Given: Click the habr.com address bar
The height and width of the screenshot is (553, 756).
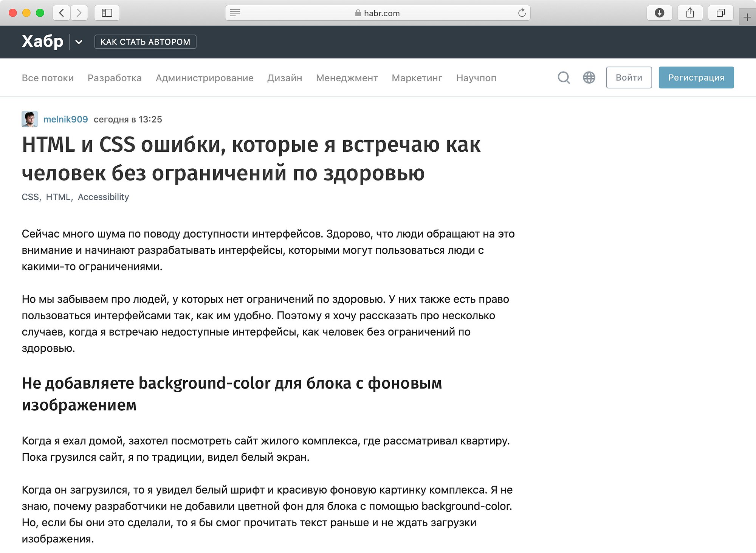Looking at the screenshot, I should (378, 13).
